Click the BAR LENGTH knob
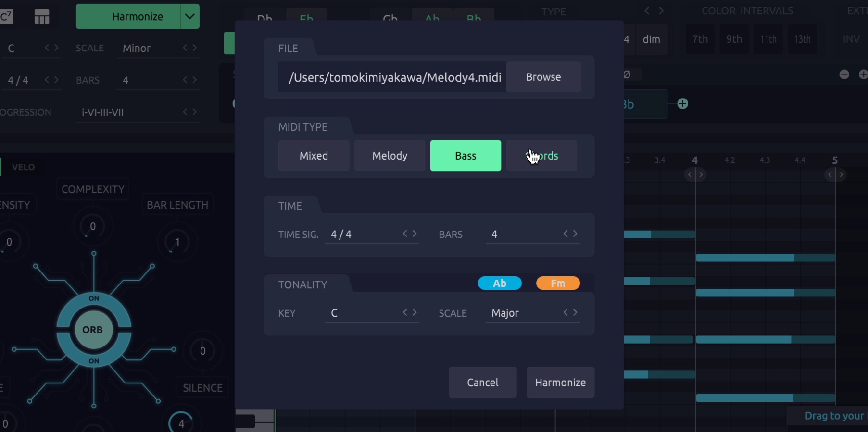The height and width of the screenshot is (432, 868). 177,242
